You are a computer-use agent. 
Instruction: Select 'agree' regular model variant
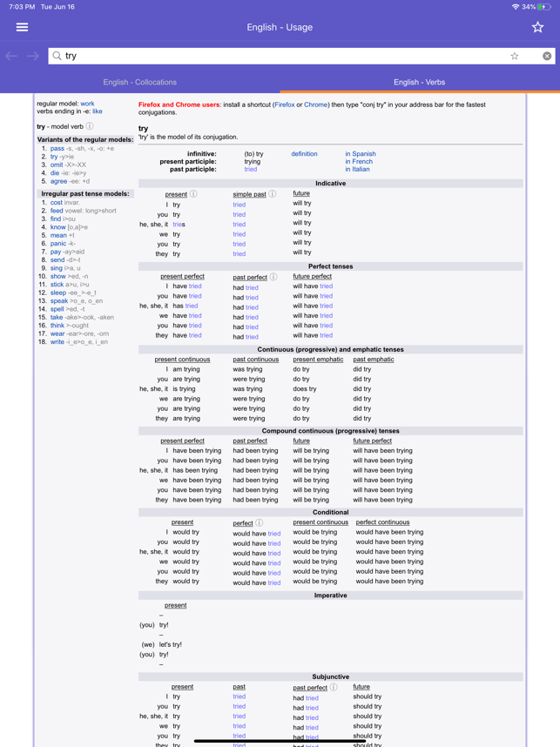pos(58,181)
